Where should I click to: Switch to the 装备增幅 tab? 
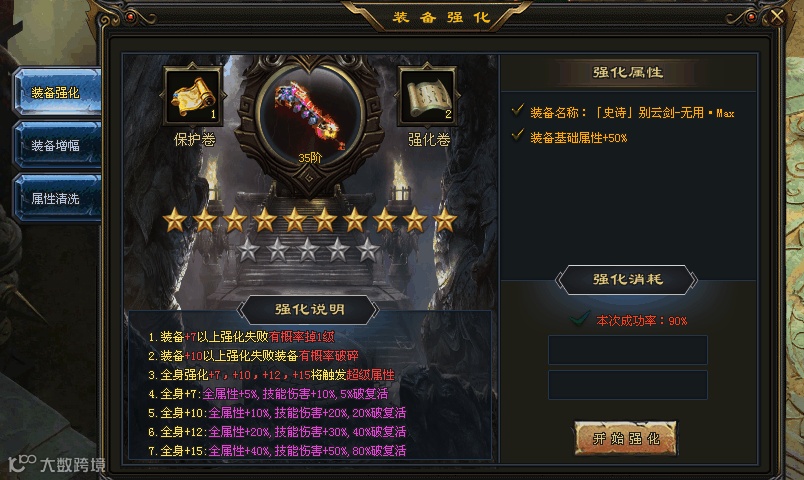click(x=56, y=146)
